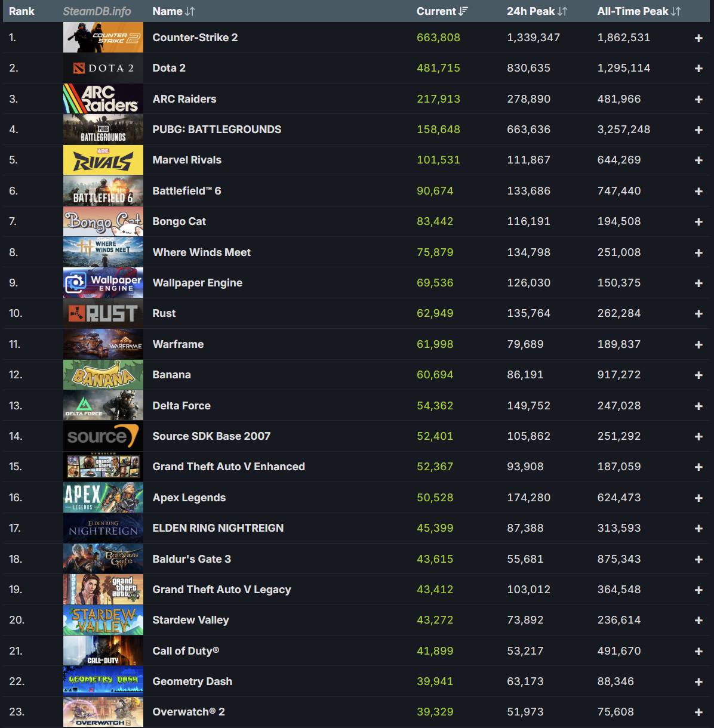Click plus icon in Call of Duty row
This screenshot has height=728, width=714.
click(x=698, y=652)
